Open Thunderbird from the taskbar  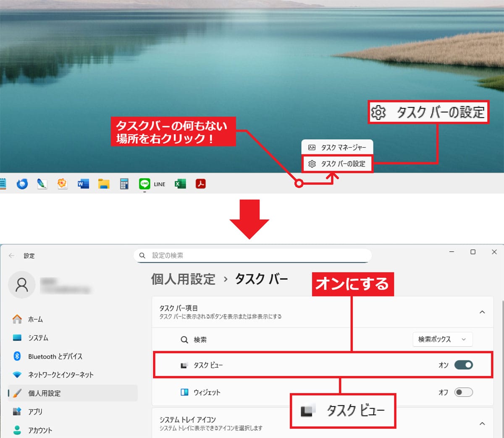click(22, 184)
